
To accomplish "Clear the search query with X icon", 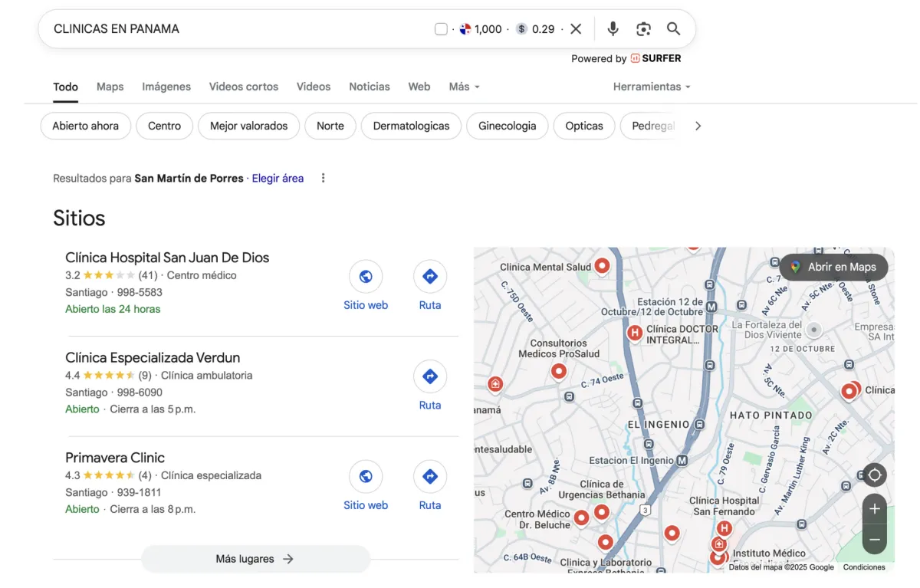I will tap(576, 29).
